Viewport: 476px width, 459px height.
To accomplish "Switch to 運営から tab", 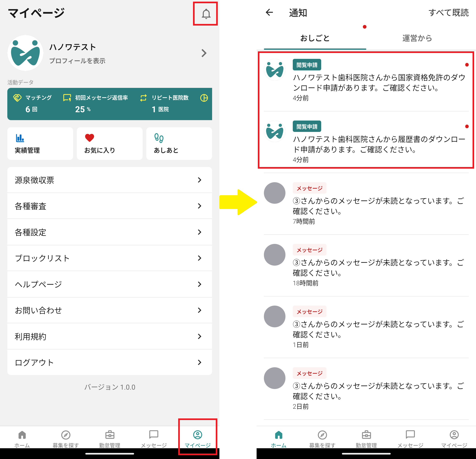I will [417, 38].
